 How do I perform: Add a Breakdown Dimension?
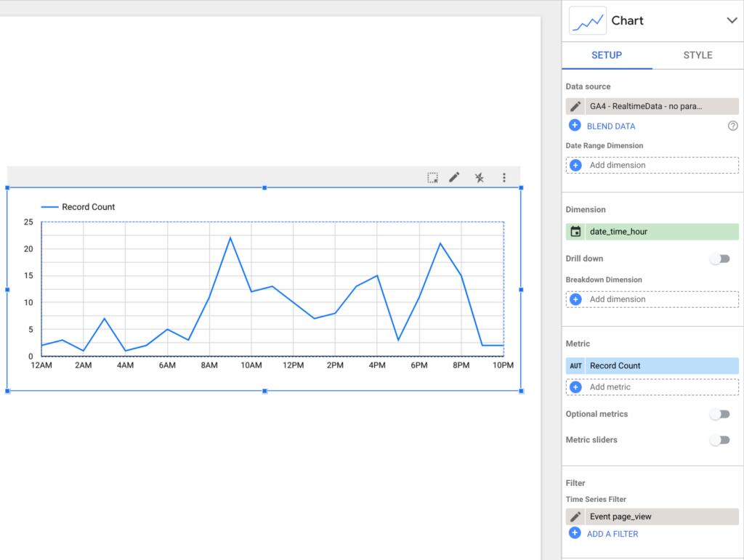tap(652, 299)
